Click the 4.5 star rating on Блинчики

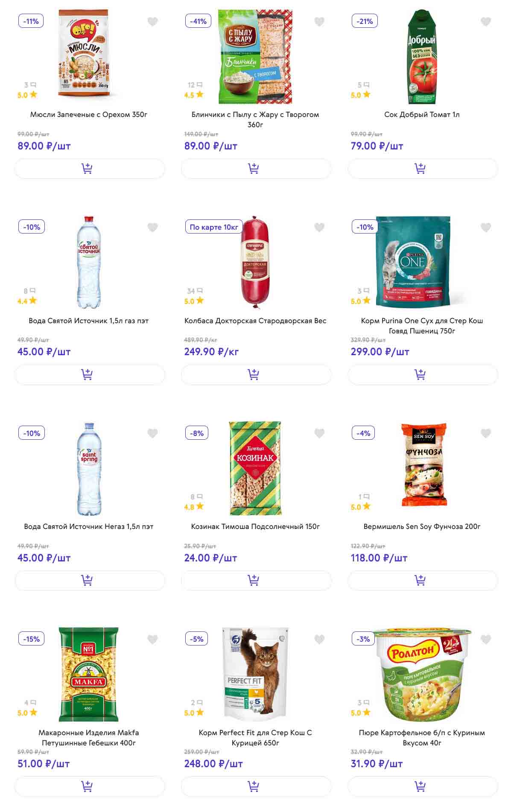coord(194,95)
